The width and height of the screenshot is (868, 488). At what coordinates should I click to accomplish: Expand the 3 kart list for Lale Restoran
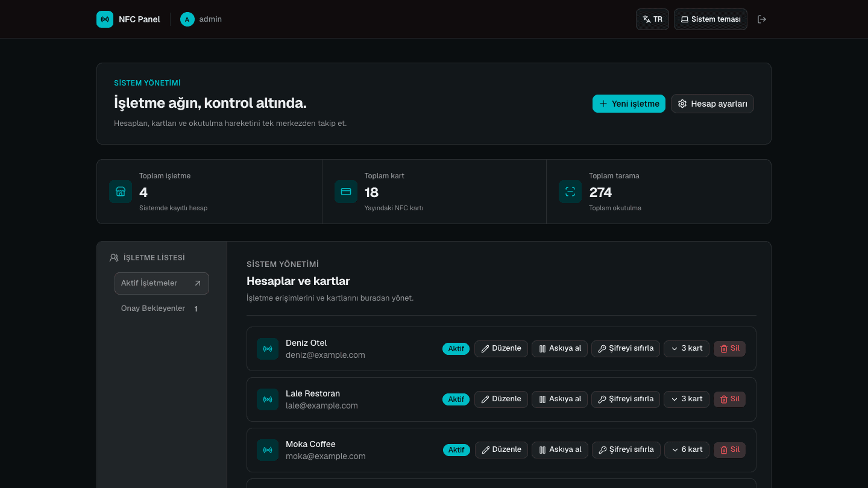tap(687, 399)
